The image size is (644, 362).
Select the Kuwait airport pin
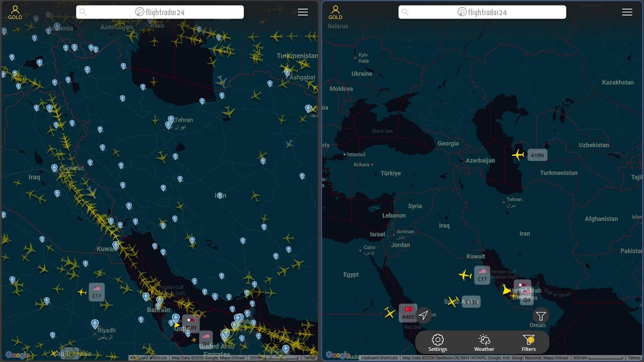116,245
